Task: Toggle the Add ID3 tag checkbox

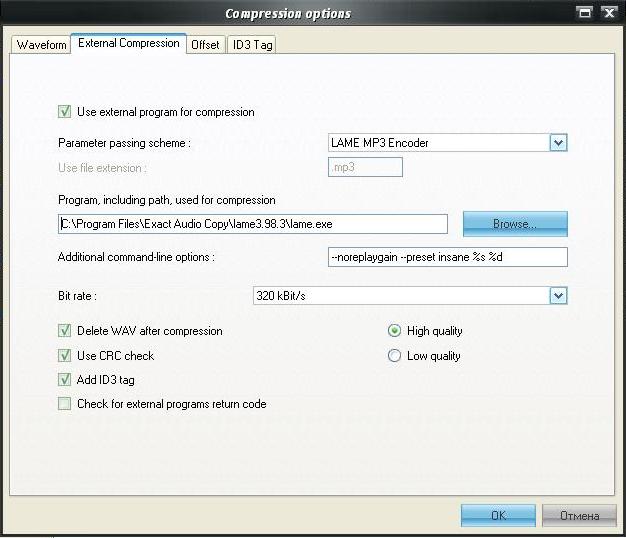Action: [x=65, y=380]
